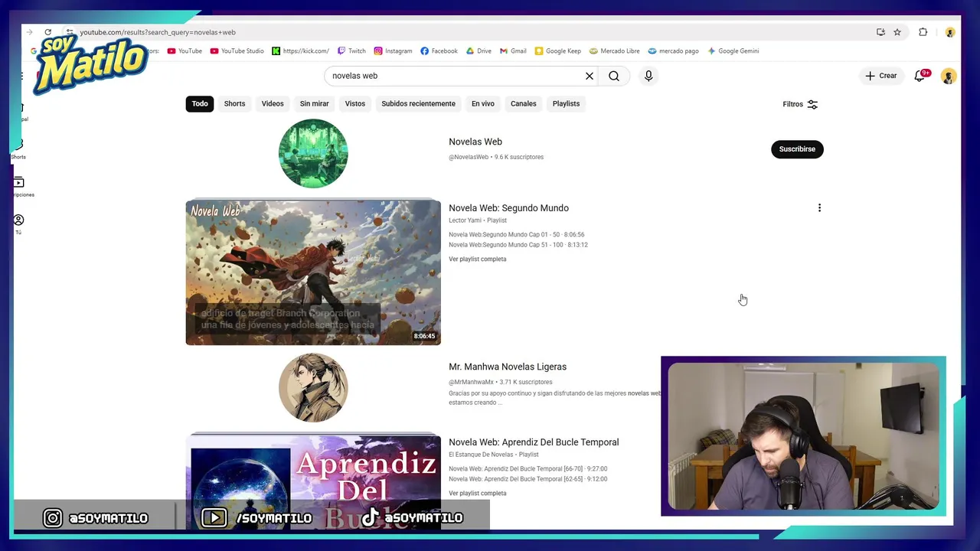
Task: Clear the search with the X icon
Action: pos(590,76)
